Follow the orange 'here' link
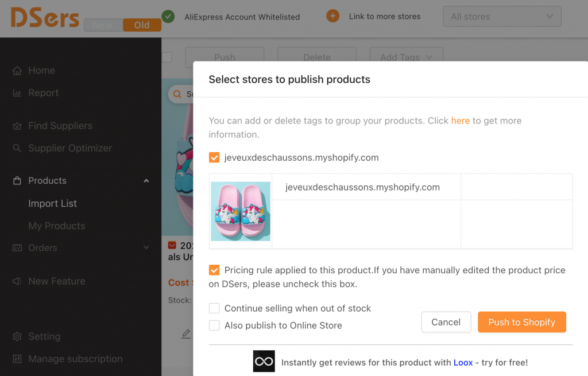Viewport: 588px width, 376px height. (460, 121)
